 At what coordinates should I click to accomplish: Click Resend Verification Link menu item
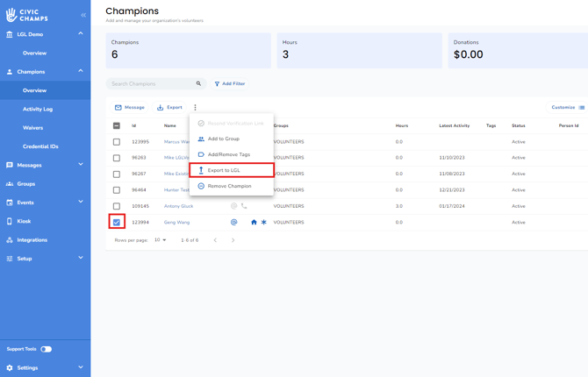[232, 124]
